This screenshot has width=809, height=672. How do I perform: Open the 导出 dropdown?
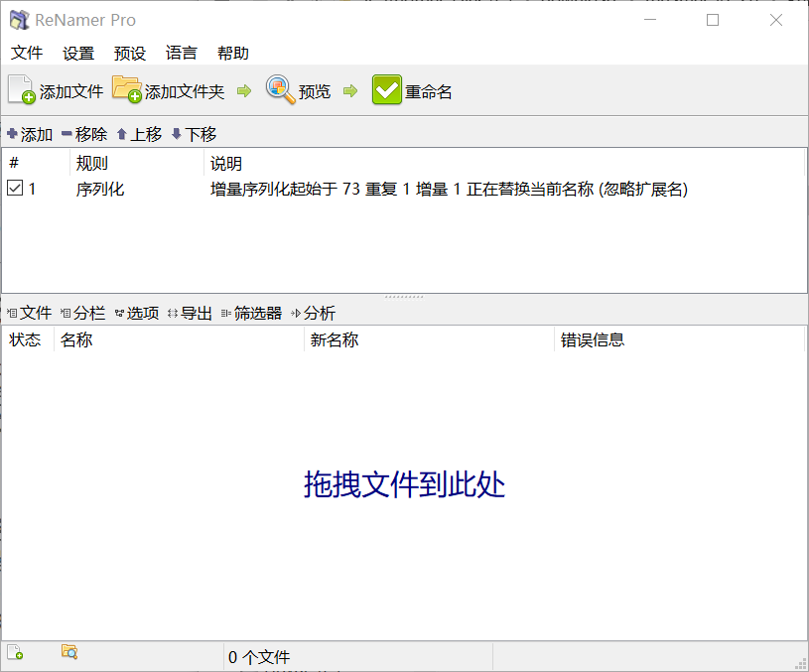(x=190, y=313)
